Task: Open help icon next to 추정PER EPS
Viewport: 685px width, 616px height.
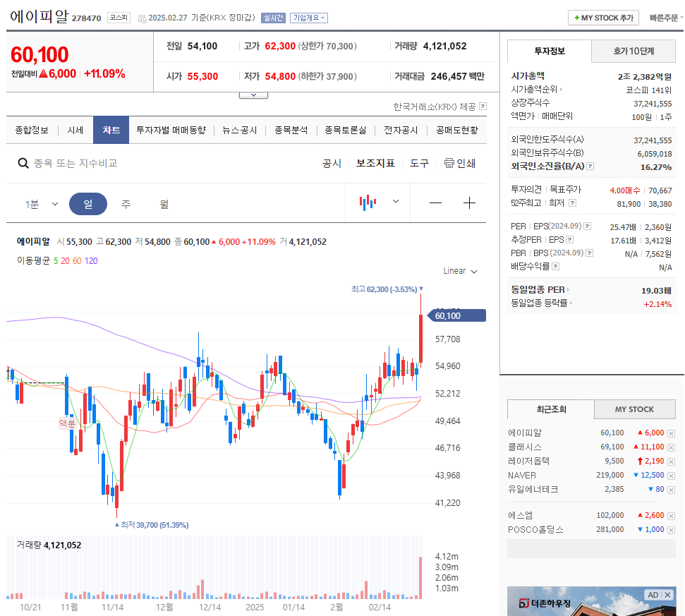Action: tap(570, 239)
